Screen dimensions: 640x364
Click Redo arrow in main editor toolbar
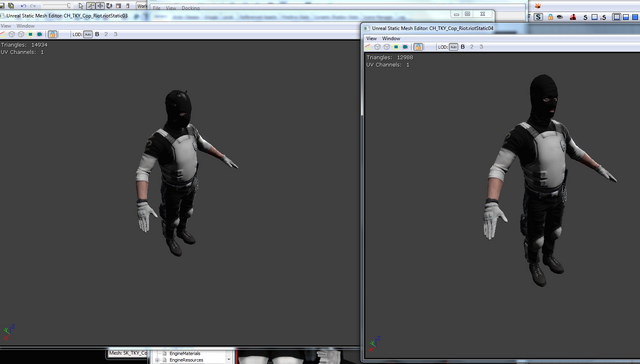tap(33, 6)
